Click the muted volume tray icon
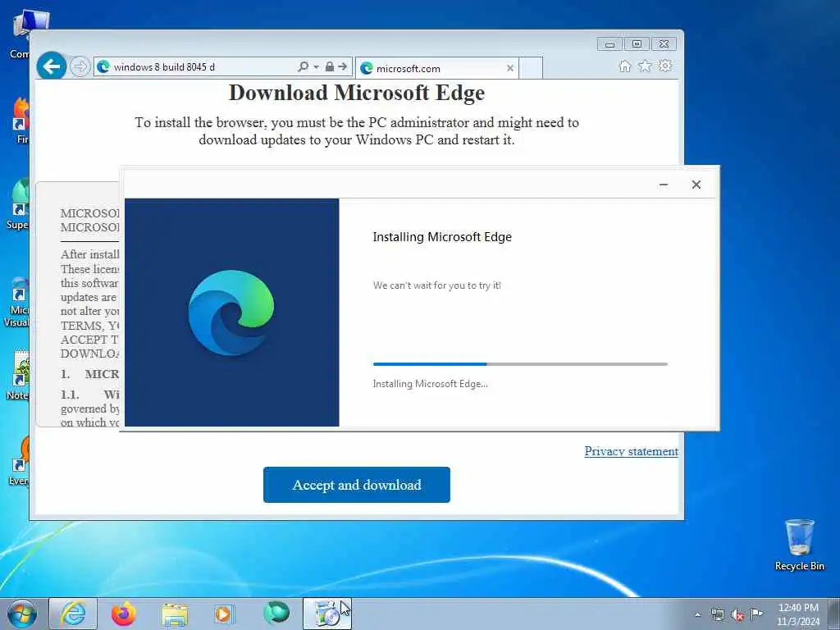 coord(737,615)
